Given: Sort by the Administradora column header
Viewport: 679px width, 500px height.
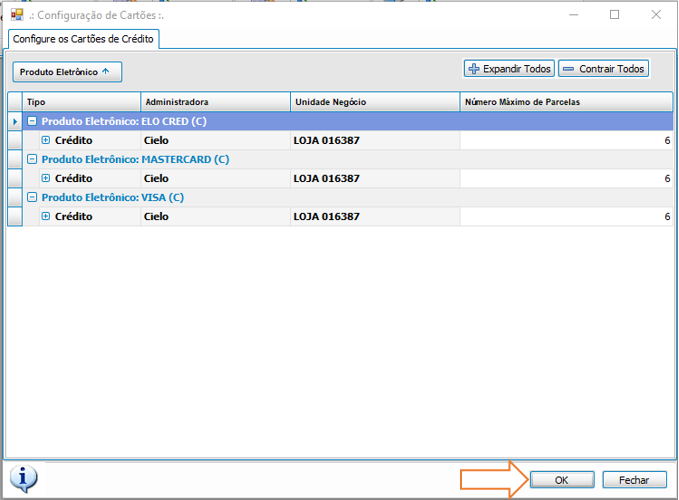Looking at the screenshot, I should 215,102.
